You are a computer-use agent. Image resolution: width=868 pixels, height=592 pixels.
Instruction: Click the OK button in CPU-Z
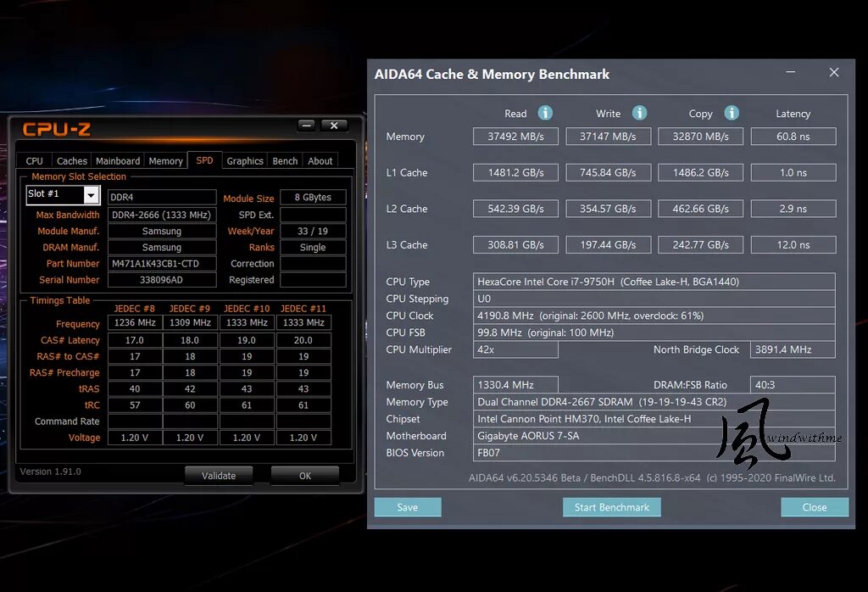[x=305, y=476]
